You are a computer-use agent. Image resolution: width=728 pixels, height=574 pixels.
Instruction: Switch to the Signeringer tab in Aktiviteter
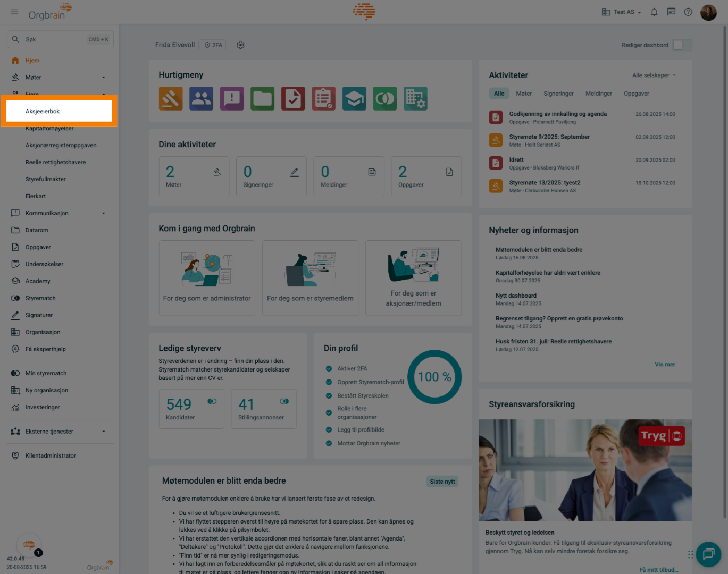[x=558, y=94]
